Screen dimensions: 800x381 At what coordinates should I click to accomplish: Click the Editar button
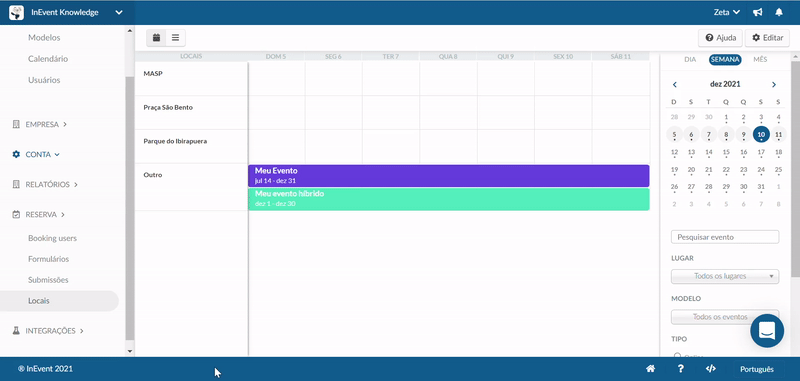(x=767, y=38)
